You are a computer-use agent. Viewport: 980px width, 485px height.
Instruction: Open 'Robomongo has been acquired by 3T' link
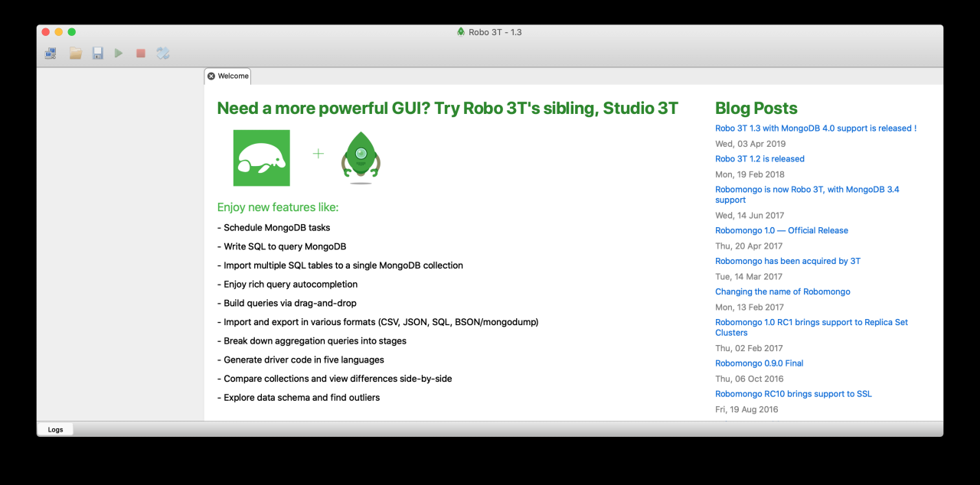(x=788, y=261)
